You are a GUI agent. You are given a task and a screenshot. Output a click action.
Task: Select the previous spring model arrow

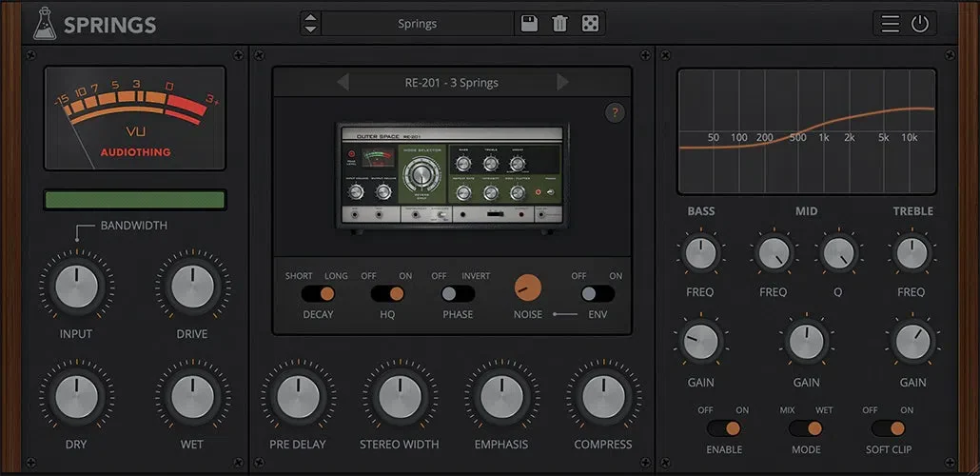point(343,82)
